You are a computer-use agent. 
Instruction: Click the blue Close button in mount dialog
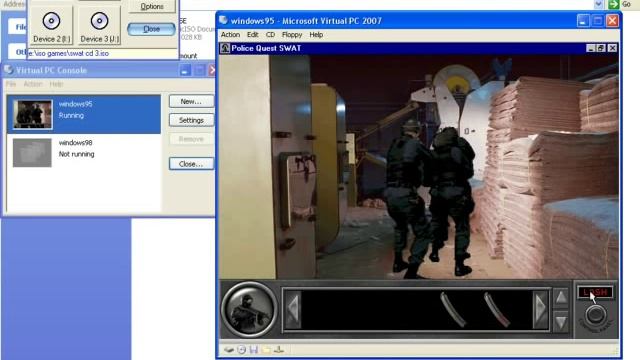coord(151,29)
